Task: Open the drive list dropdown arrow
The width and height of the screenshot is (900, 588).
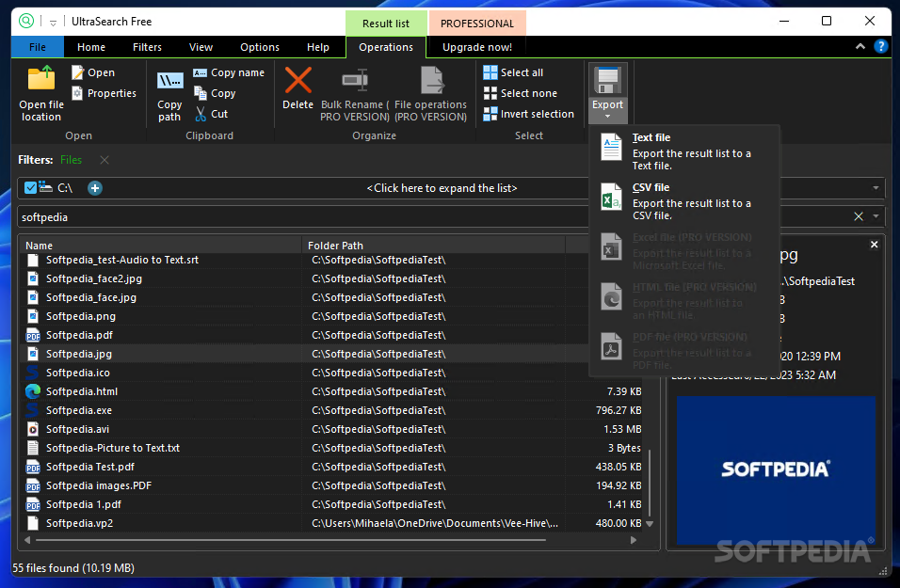Action: tap(876, 188)
